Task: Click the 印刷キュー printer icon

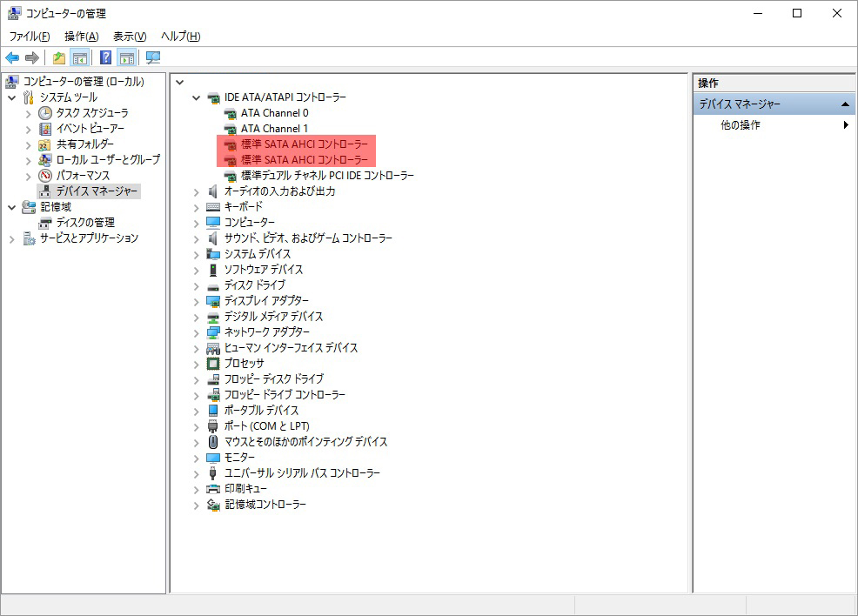Action: coord(213,488)
